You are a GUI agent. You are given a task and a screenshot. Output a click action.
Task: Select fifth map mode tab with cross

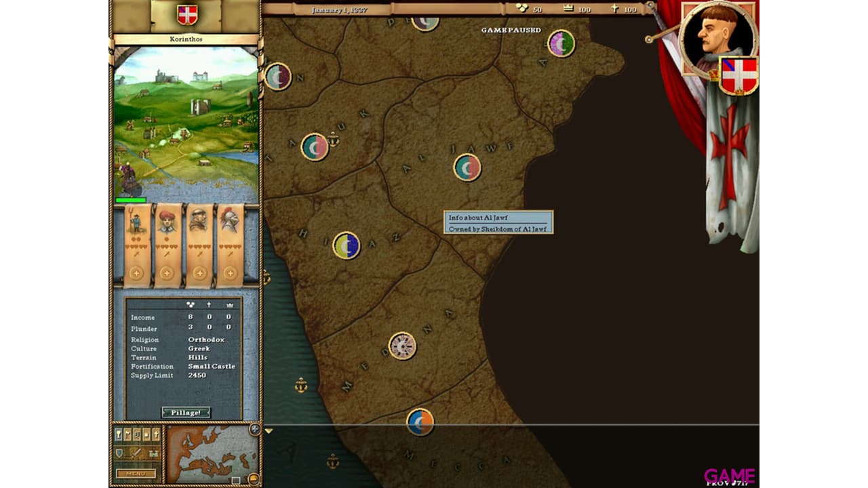click(x=157, y=434)
